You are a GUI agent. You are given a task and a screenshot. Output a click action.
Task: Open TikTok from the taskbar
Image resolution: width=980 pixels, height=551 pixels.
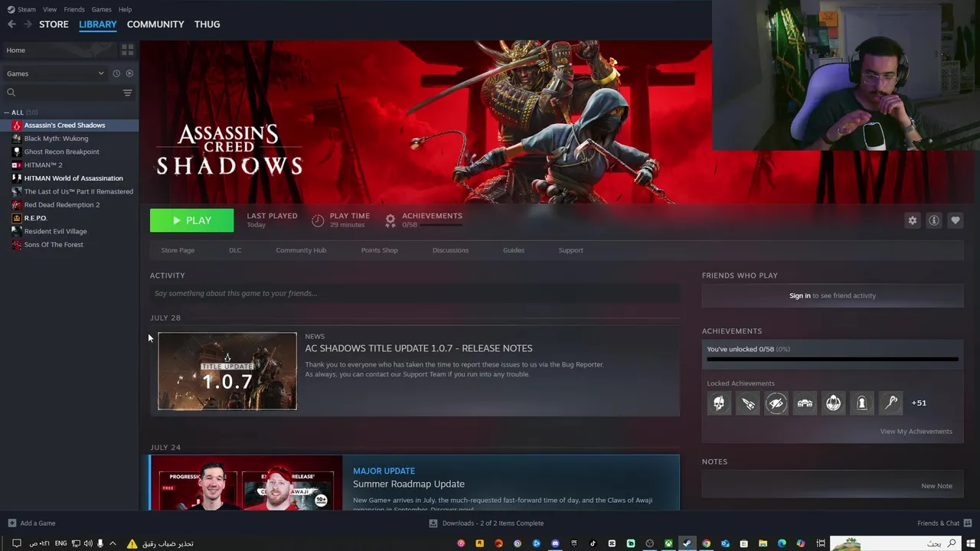[593, 543]
